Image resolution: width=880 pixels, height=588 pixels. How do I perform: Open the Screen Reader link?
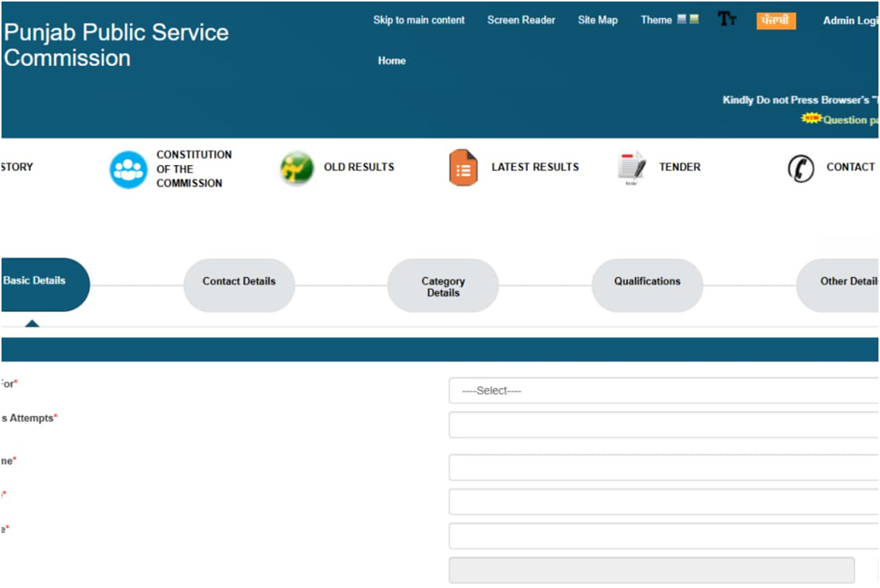pos(521,21)
